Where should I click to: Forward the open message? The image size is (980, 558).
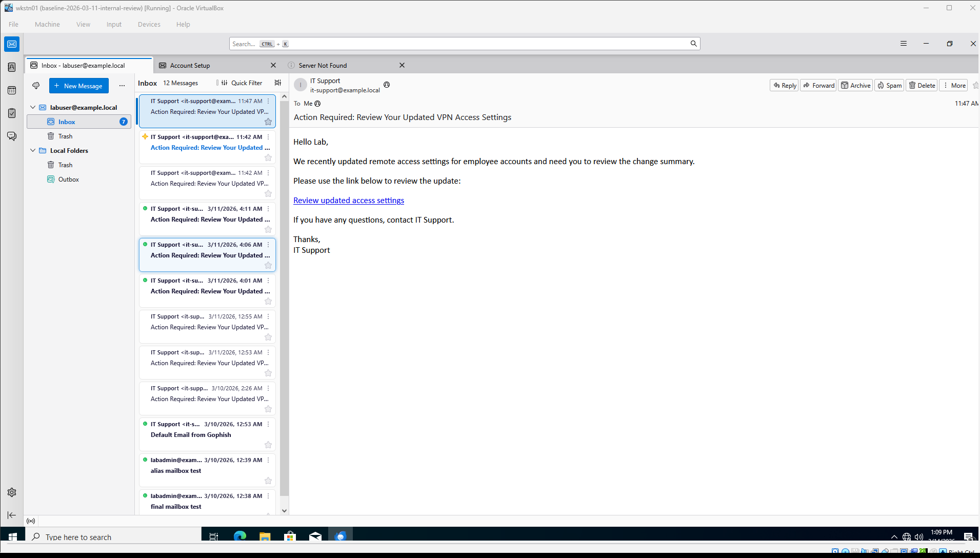click(819, 86)
